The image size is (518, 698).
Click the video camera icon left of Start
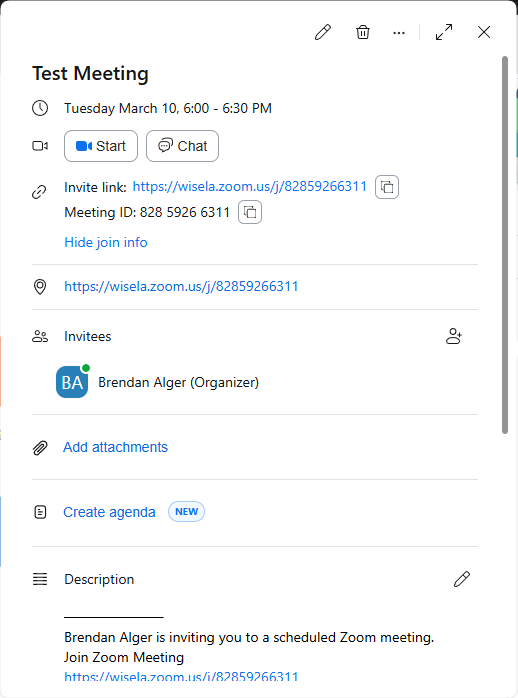coord(40,146)
